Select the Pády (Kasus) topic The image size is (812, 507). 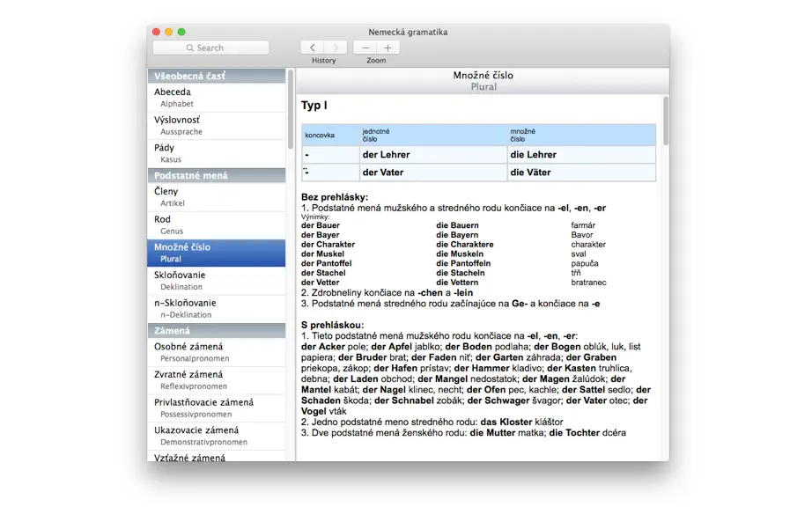click(x=217, y=153)
